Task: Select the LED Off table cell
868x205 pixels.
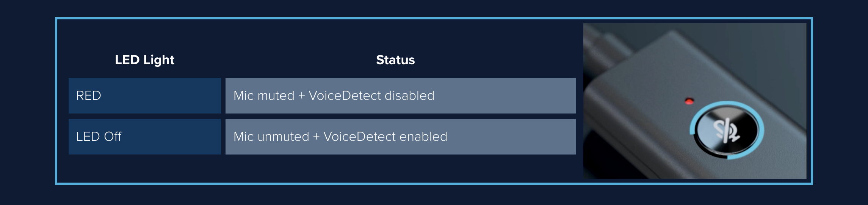Action: (x=145, y=137)
